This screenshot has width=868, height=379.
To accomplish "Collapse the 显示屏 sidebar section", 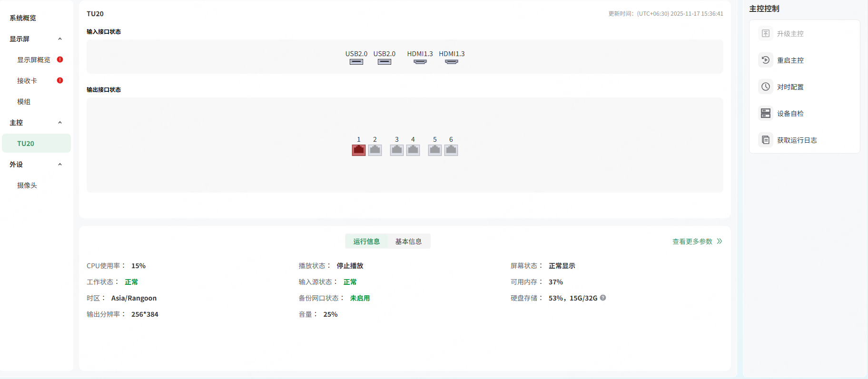I will [60, 39].
